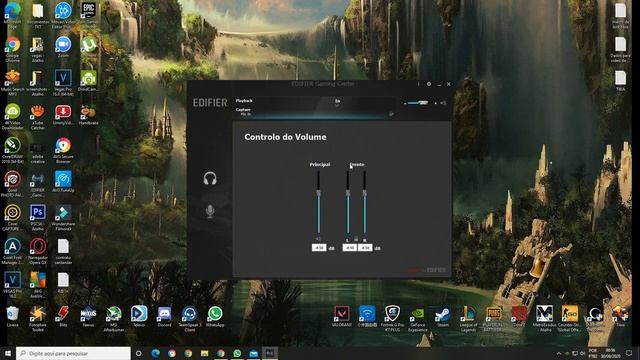Open PUBG desktop shortcut
640x360 pixels.
pyautogui.click(x=493, y=318)
